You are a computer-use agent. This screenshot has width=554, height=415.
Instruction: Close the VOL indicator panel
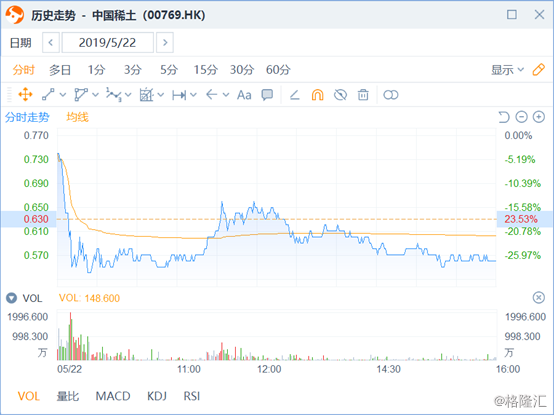point(539,298)
